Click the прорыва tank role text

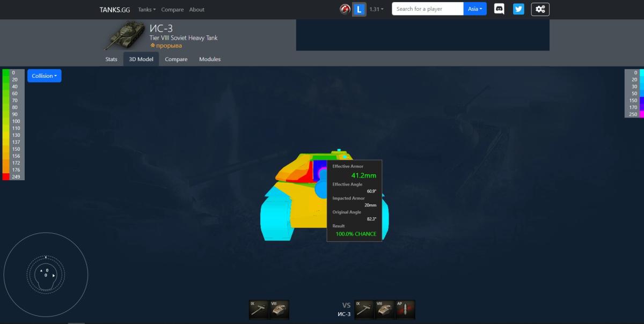click(x=169, y=46)
